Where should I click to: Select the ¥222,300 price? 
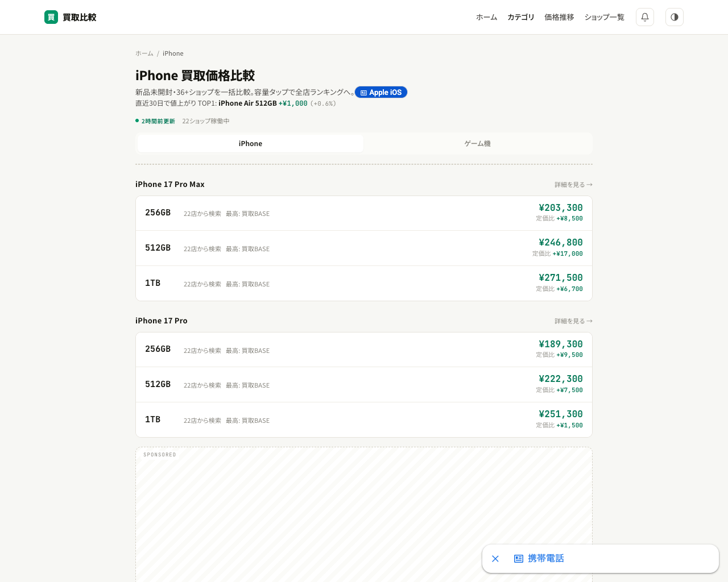click(x=561, y=379)
